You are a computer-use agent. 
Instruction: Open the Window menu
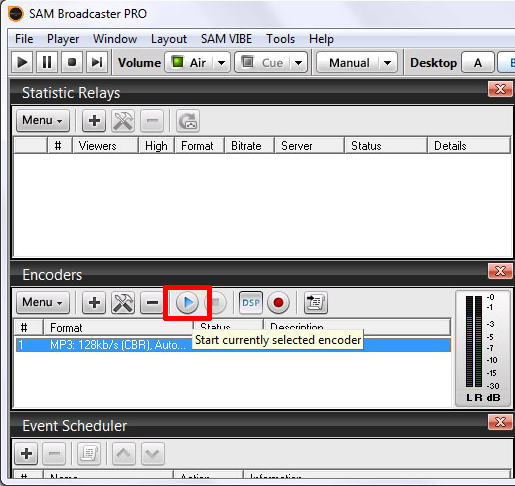pos(115,39)
